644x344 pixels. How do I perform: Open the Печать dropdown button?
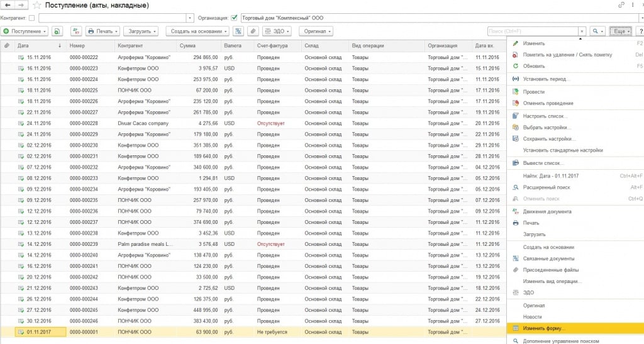click(x=102, y=31)
